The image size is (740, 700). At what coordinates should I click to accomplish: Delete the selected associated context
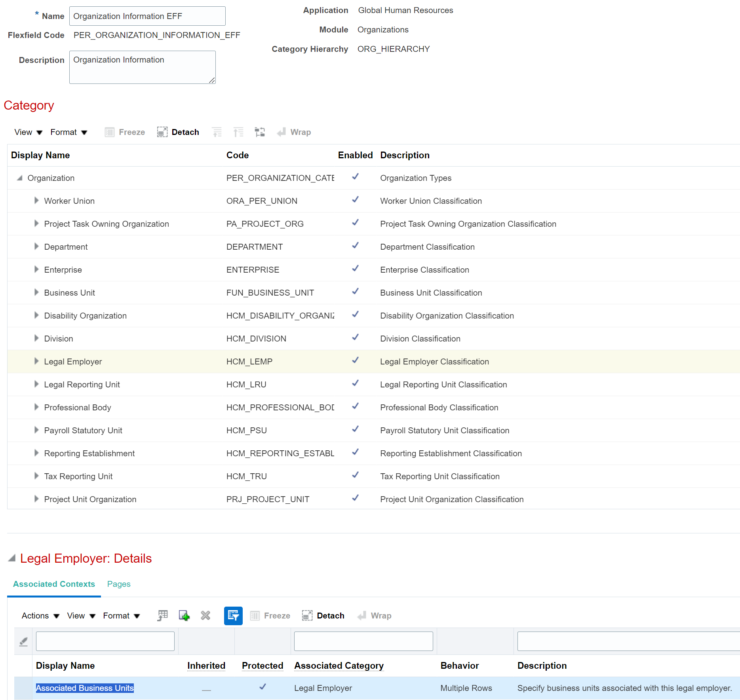click(x=205, y=616)
